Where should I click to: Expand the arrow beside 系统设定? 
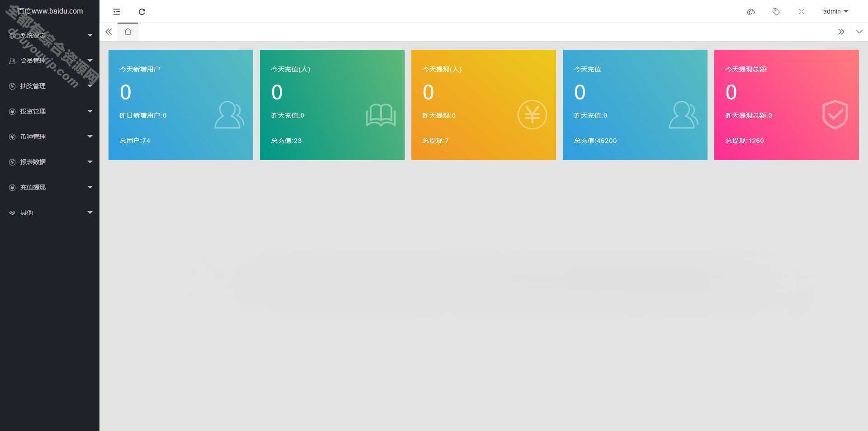pos(90,35)
